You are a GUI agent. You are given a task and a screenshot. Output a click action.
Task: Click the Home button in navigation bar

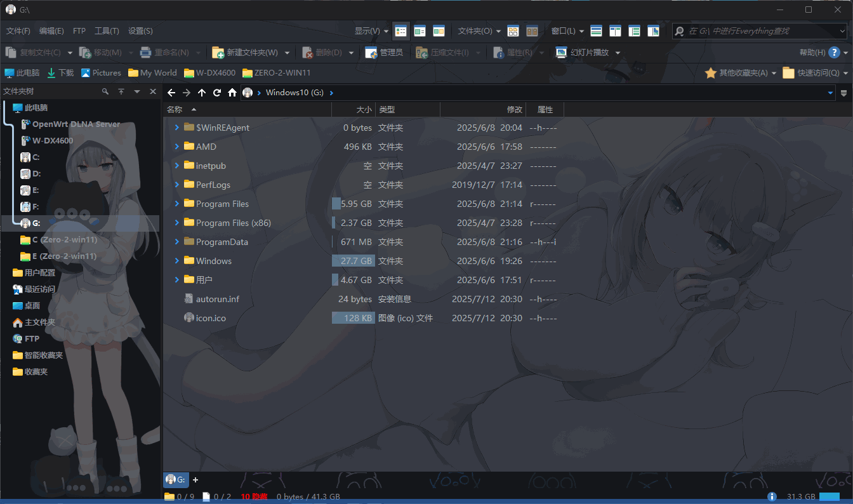[x=232, y=93]
